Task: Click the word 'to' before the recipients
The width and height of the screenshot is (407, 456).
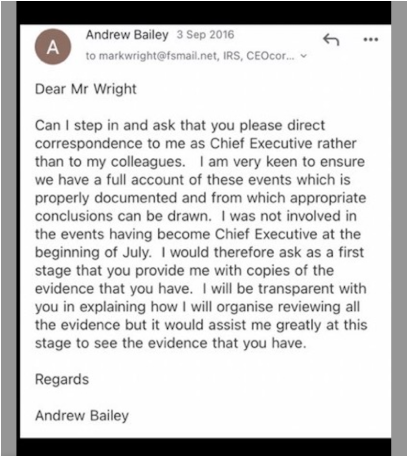Action: point(90,56)
